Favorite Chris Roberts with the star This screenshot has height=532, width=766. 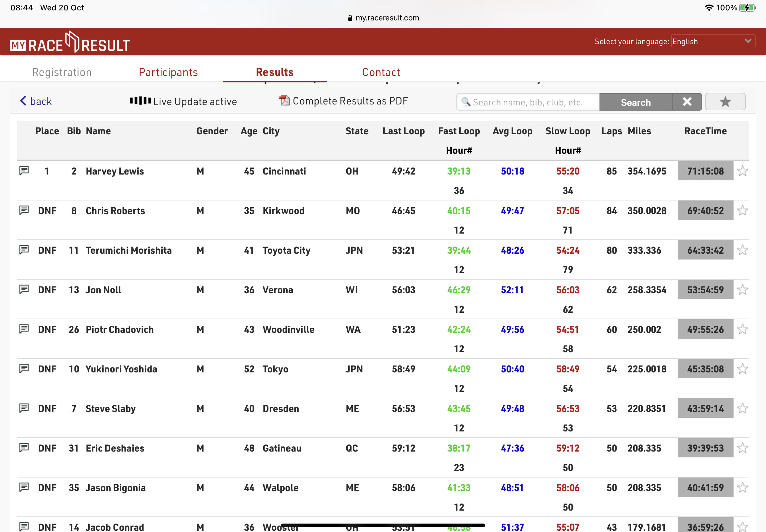tap(742, 210)
